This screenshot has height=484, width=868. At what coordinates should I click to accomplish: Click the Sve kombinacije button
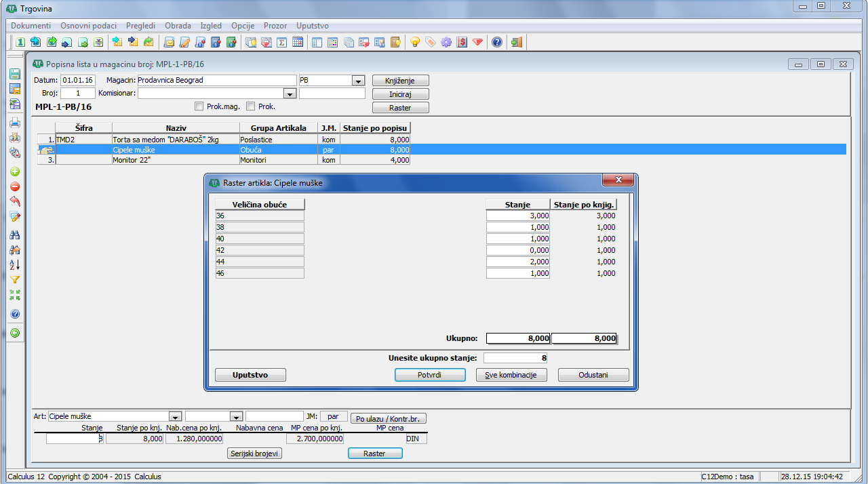pyautogui.click(x=511, y=375)
